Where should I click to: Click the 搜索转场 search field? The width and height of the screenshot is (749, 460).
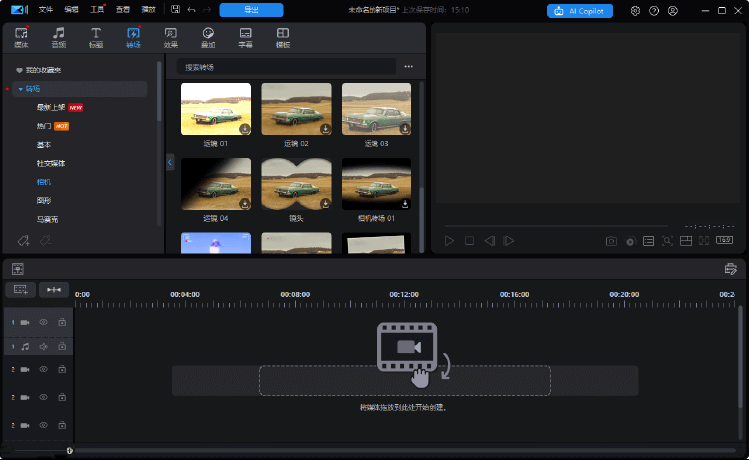(285, 67)
